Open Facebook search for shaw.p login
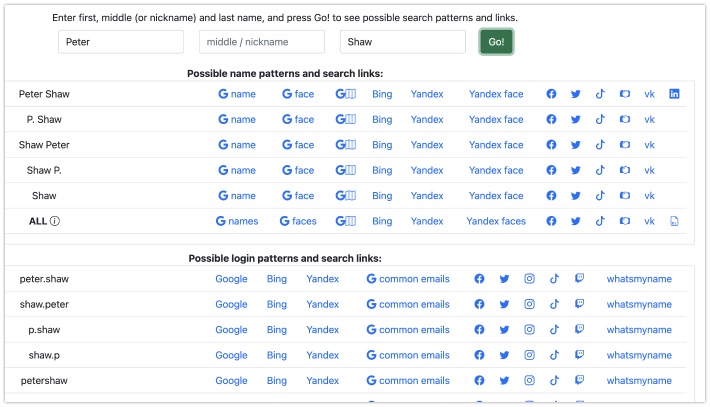This screenshot has height=407, width=710. (479, 355)
